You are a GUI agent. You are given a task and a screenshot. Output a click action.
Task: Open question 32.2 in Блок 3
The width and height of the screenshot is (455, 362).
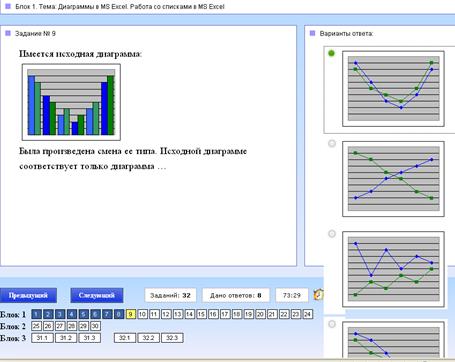(148, 338)
